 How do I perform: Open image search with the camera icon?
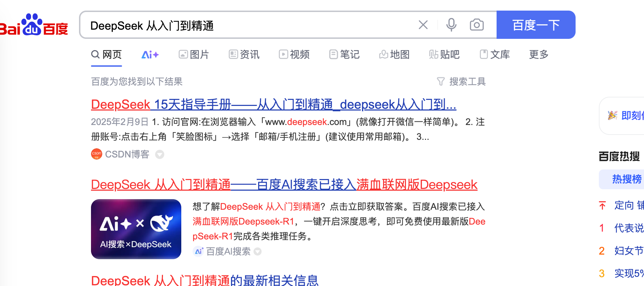click(x=476, y=25)
